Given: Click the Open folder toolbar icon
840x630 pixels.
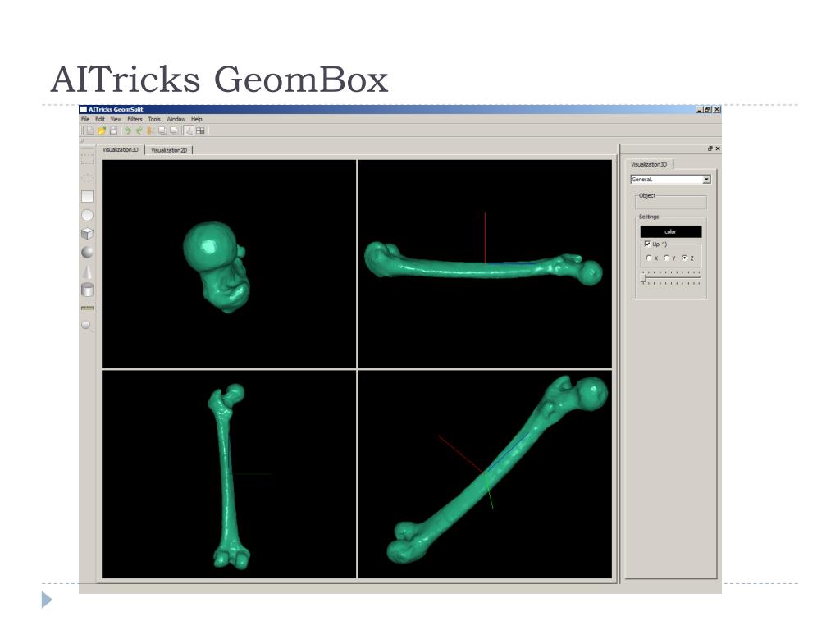Looking at the screenshot, I should [x=102, y=130].
